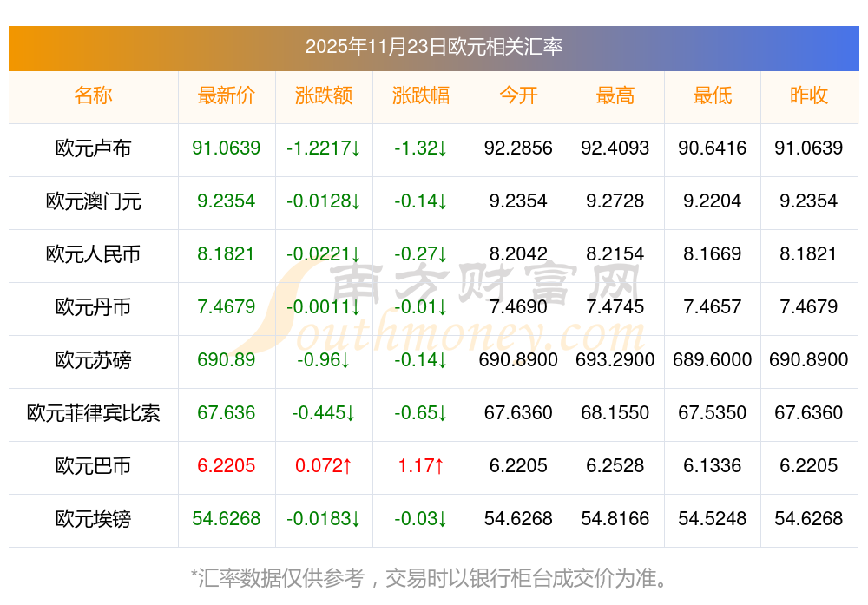Click the 今开 column header
The image size is (868, 605).
click(x=518, y=95)
